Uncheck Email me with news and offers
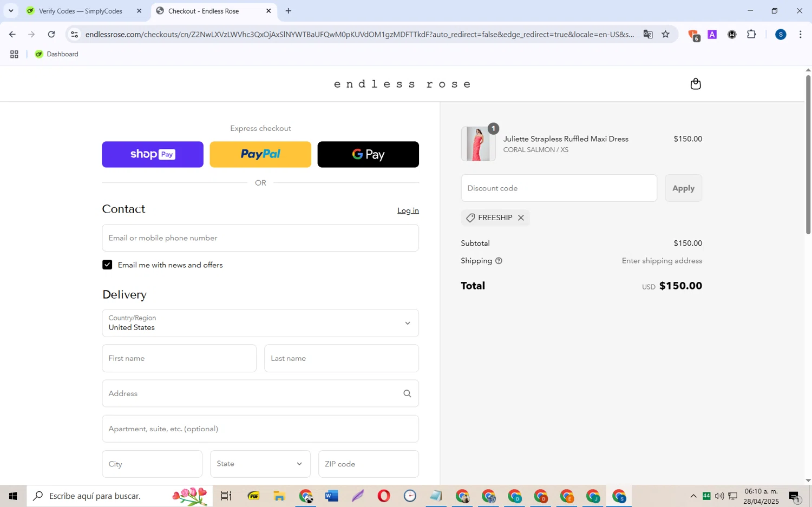Image resolution: width=812 pixels, height=507 pixels. [x=107, y=265]
